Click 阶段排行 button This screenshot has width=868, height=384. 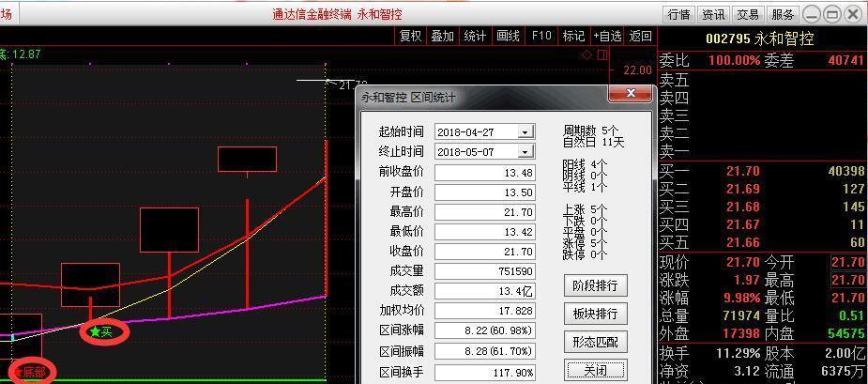595,286
